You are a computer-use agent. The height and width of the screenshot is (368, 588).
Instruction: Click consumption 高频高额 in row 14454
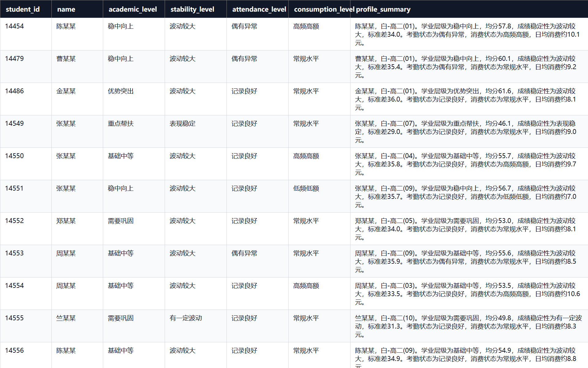pyautogui.click(x=306, y=26)
